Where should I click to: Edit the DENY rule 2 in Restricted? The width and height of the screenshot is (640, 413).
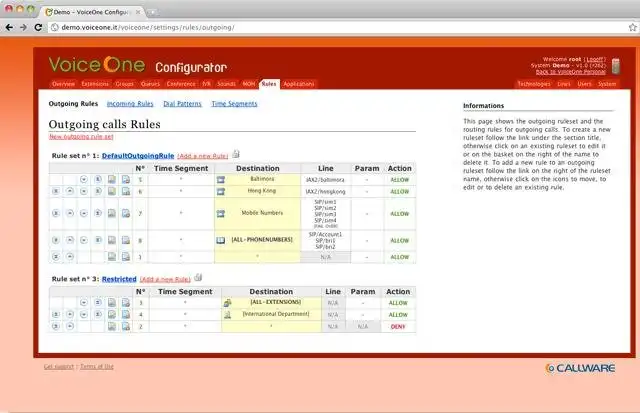[112, 326]
